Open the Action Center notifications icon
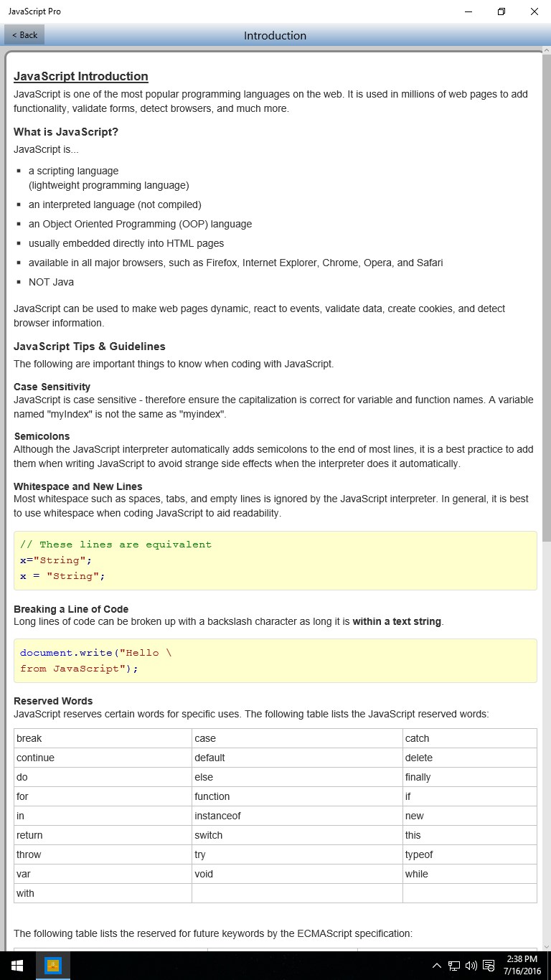 tap(489, 966)
